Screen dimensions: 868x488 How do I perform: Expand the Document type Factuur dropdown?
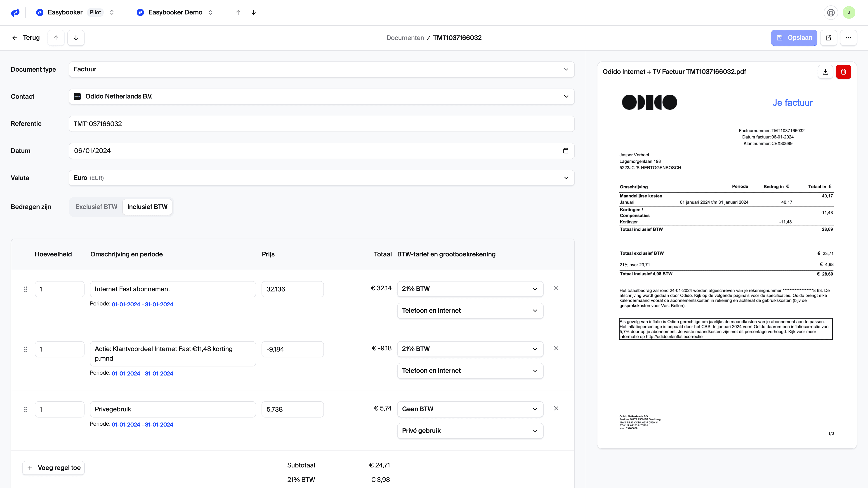321,69
